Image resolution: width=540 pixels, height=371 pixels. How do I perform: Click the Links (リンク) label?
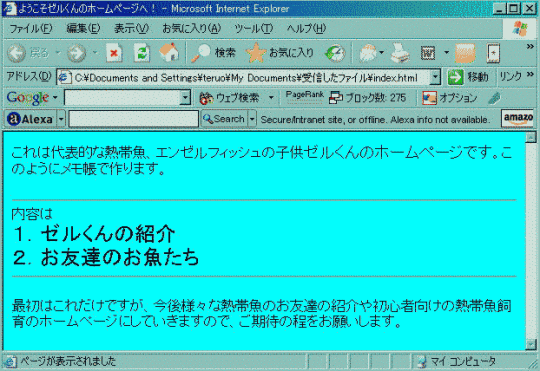click(510, 76)
